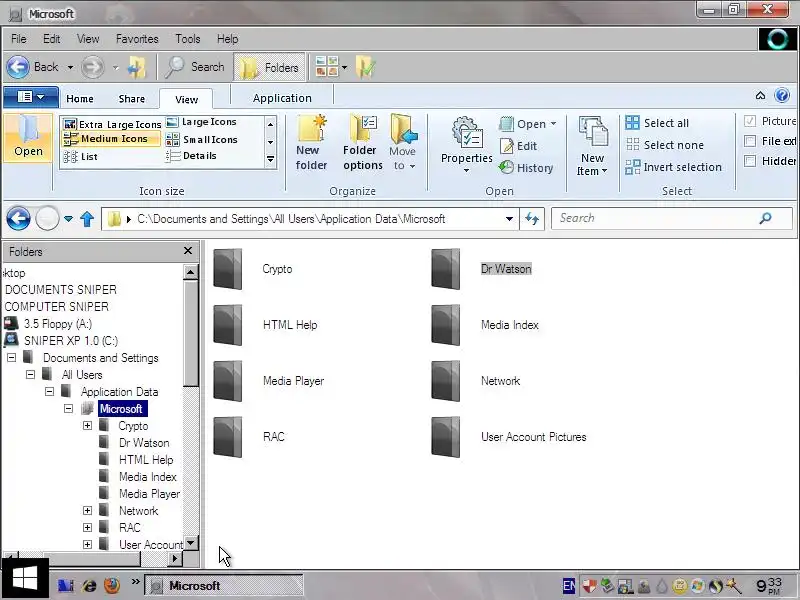Click in the Search input field
Image resolution: width=800 pixels, height=600 pixels.
(671, 218)
